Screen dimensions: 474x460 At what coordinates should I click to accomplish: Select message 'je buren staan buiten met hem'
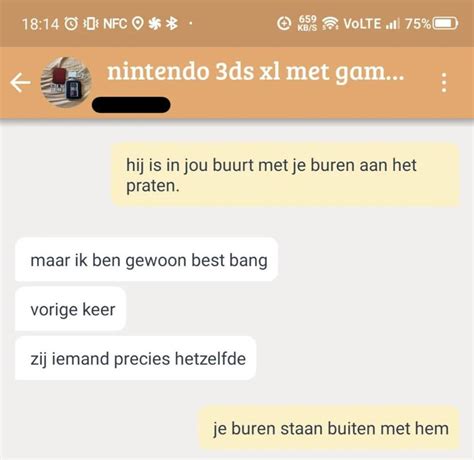pos(329,428)
